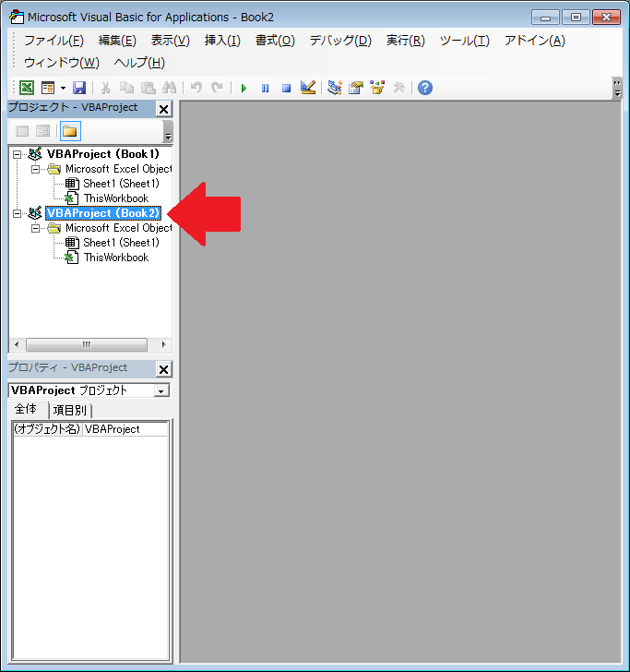
Task: Click the Redo arrow icon
Action: 217,88
